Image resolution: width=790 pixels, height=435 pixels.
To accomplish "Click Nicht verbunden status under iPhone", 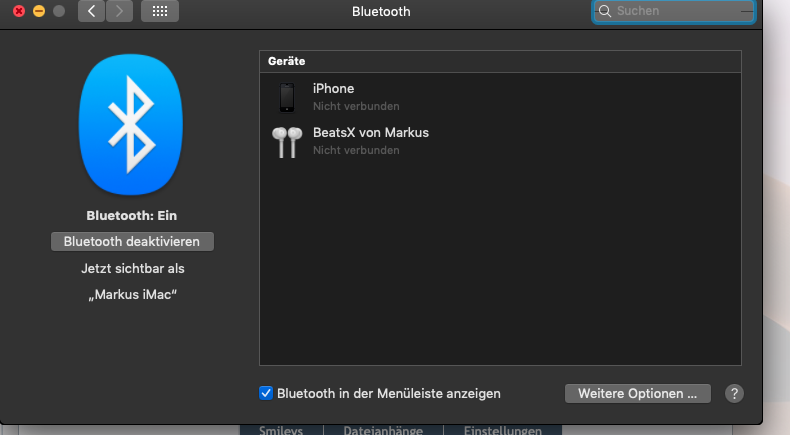I will point(356,106).
